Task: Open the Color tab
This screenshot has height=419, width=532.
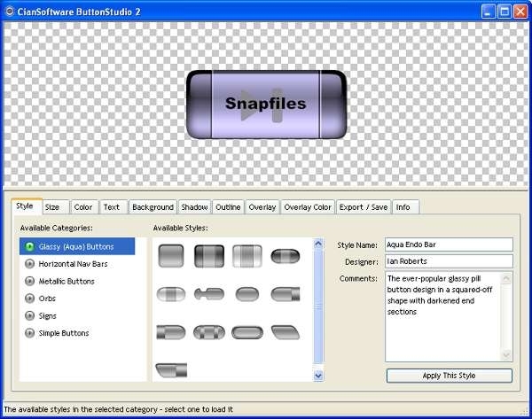Action: coord(84,207)
